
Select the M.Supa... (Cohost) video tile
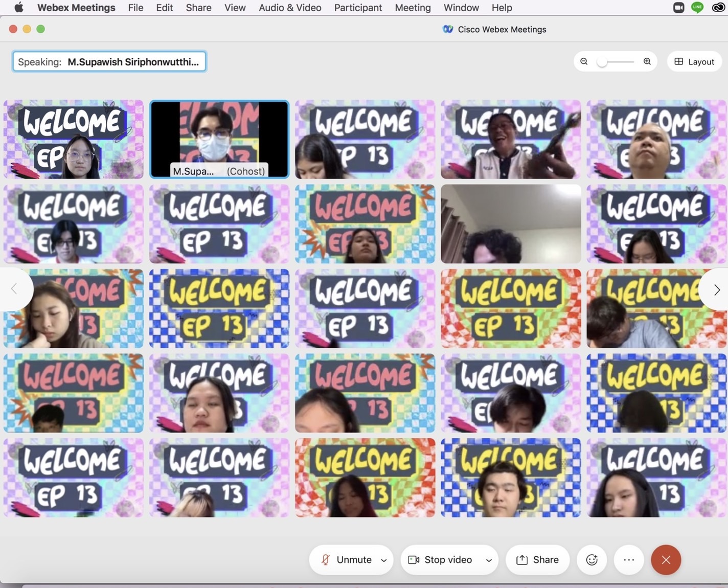(x=219, y=139)
